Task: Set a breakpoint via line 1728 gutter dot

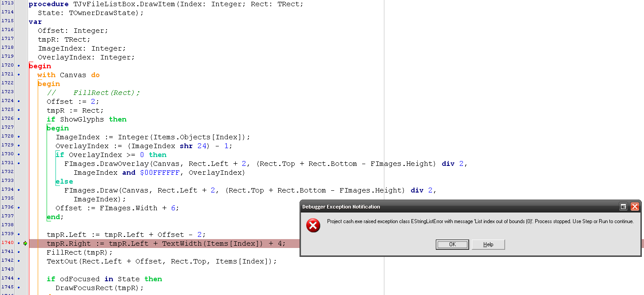Action: [19, 137]
